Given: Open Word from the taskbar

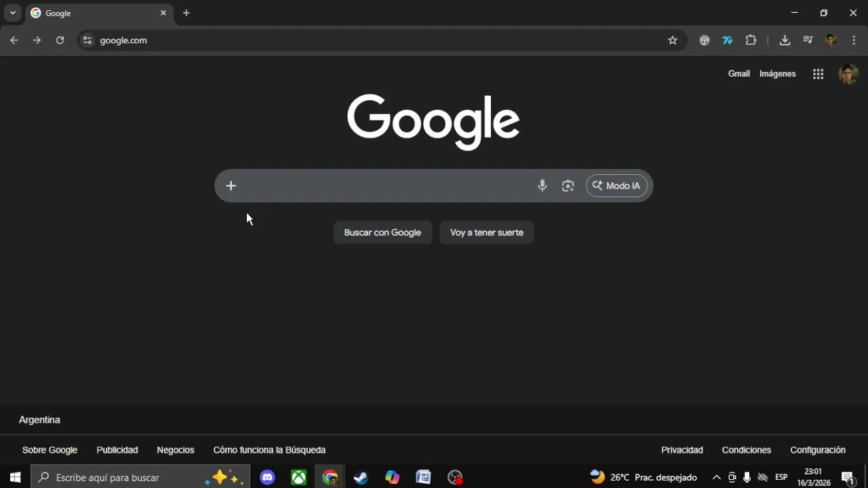Looking at the screenshot, I should [x=424, y=477].
